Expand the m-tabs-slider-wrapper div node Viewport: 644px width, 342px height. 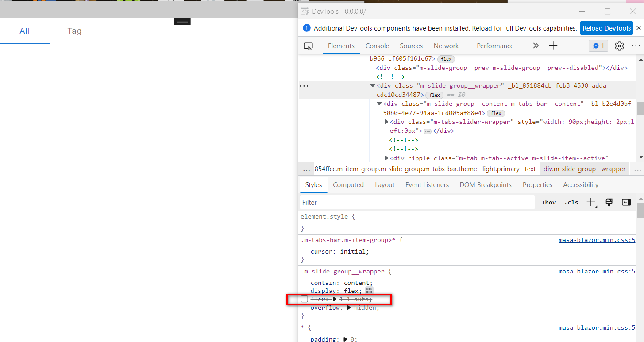point(386,121)
